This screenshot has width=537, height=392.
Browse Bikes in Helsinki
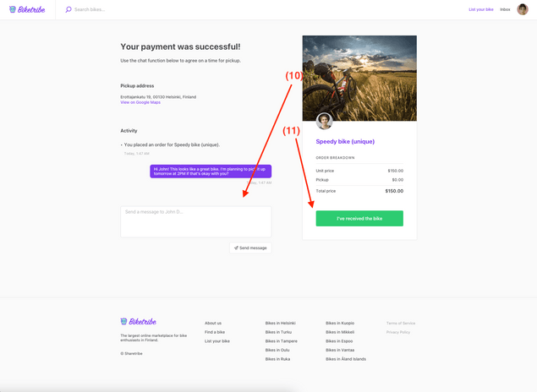280,323
